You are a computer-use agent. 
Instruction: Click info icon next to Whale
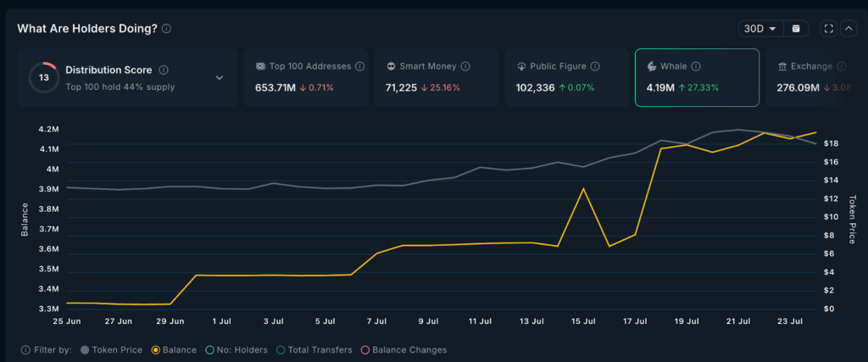click(x=696, y=66)
